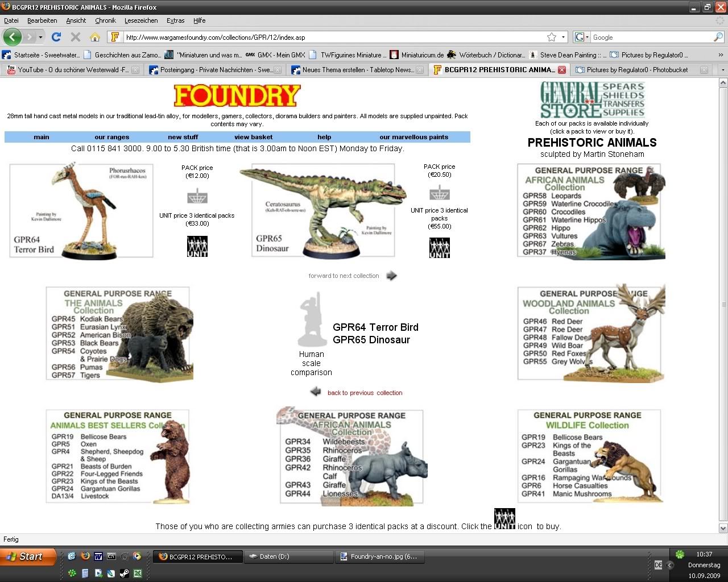Click the Windows Start button
This screenshot has width=728, height=582.
coord(28,557)
